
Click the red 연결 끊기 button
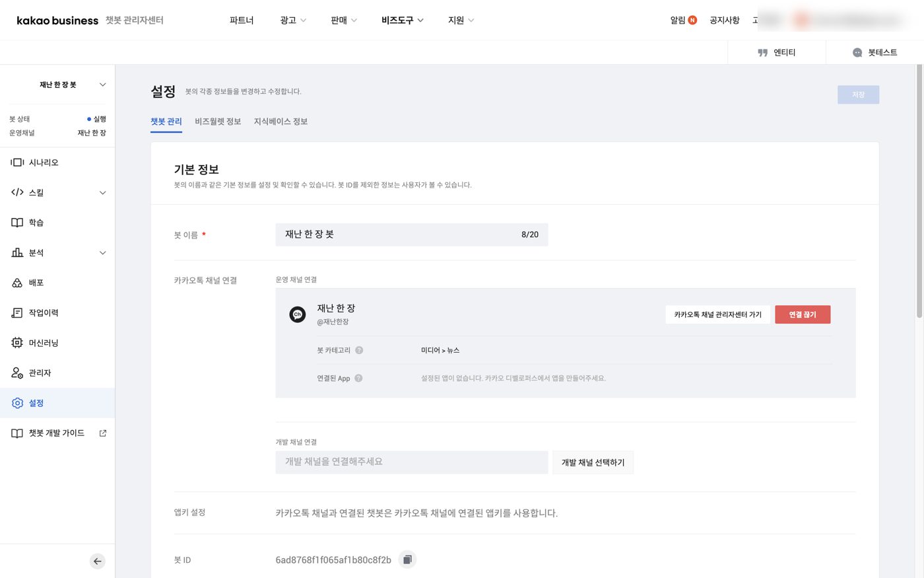pyautogui.click(x=803, y=314)
